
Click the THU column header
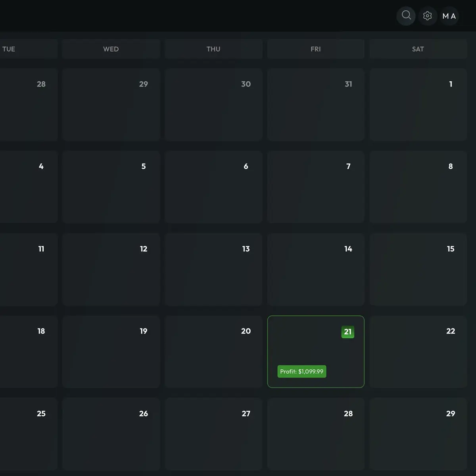click(x=213, y=49)
